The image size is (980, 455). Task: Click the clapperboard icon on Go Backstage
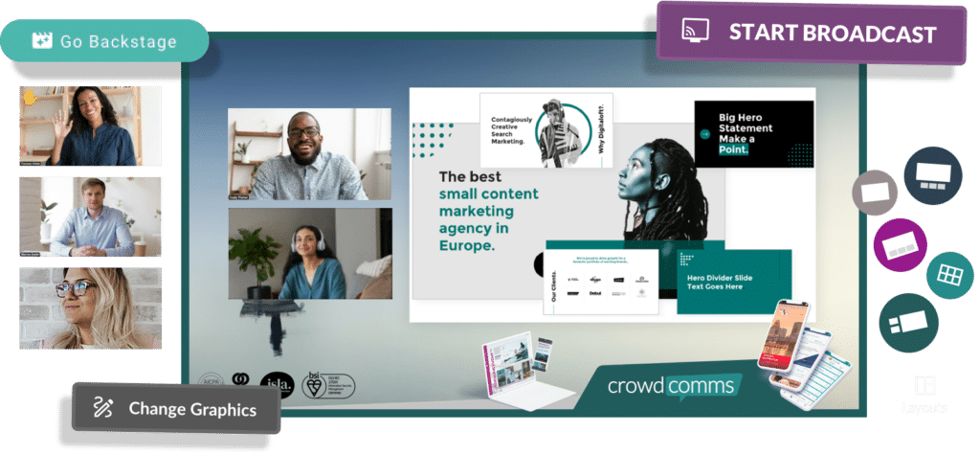41,41
